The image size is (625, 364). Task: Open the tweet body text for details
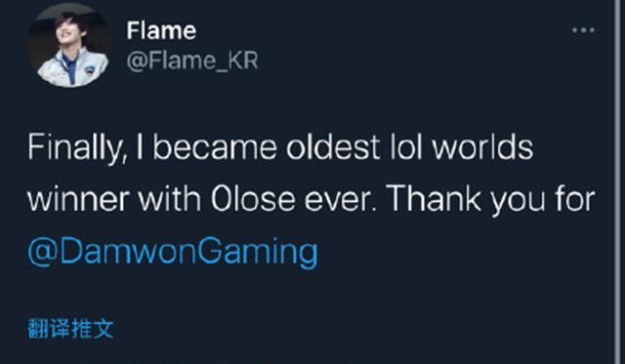[311, 200]
